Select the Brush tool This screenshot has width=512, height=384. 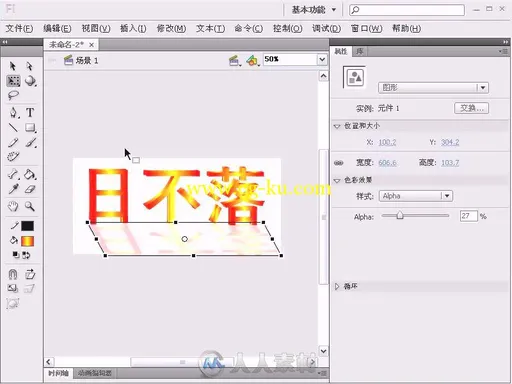[30, 143]
